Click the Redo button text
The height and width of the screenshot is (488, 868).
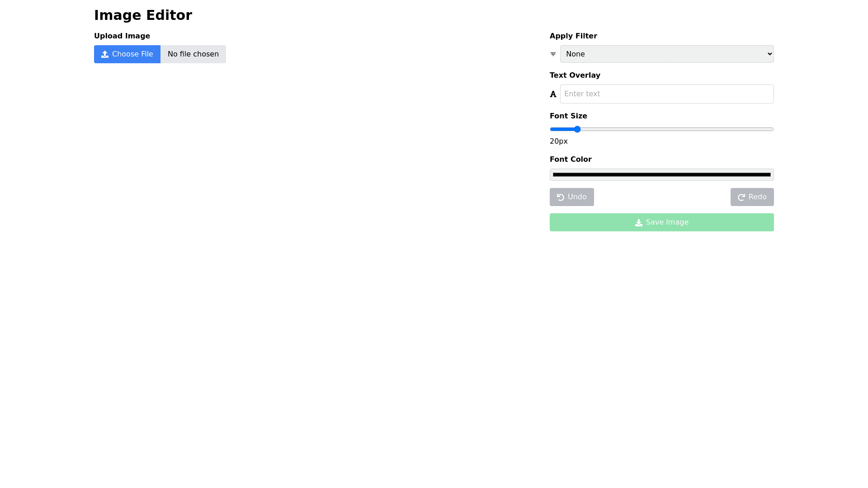[757, 197]
